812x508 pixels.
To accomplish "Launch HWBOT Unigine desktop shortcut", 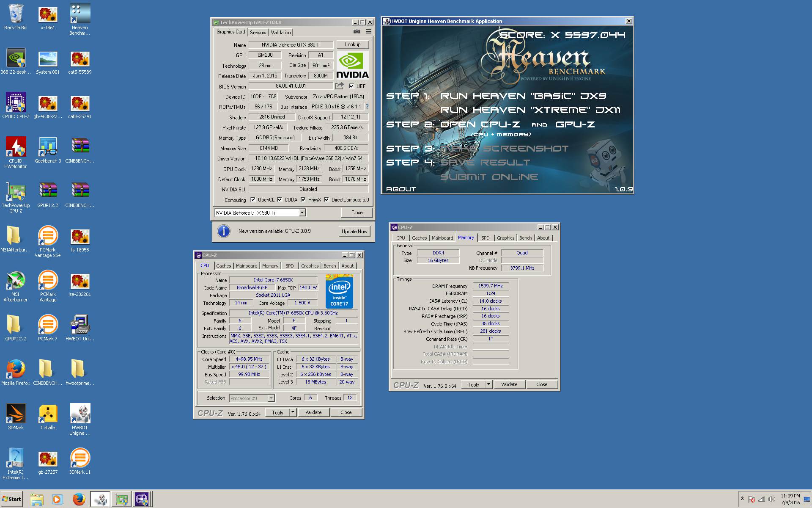I will point(80,420).
